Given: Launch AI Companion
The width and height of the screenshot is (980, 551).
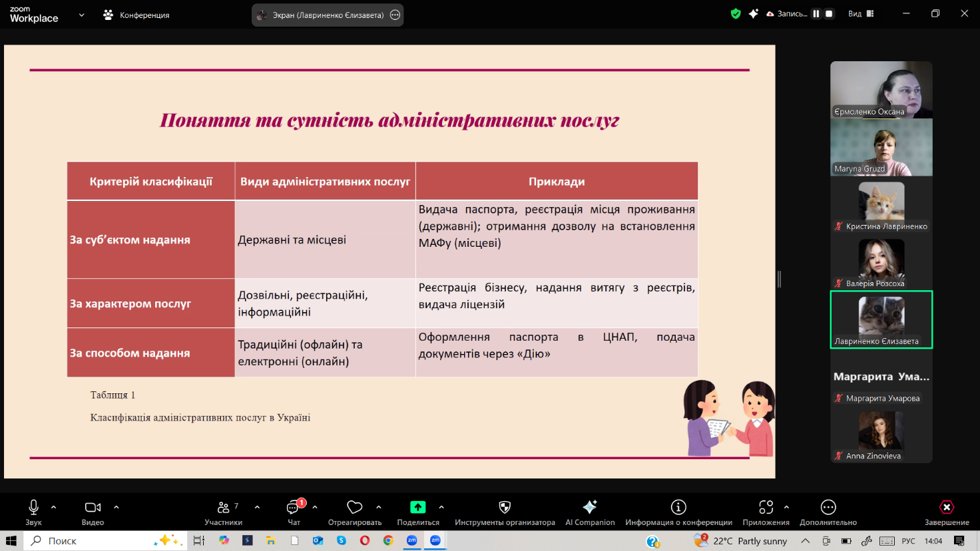Looking at the screenshot, I should [590, 508].
